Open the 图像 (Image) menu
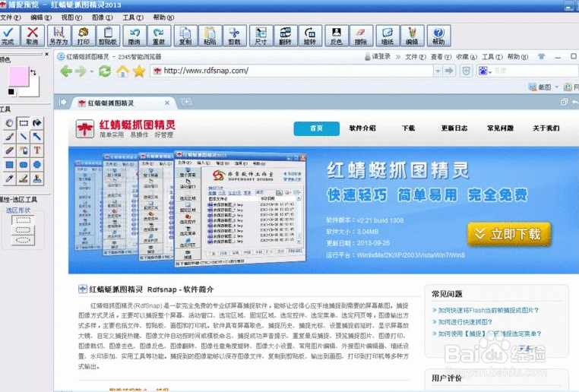The width and height of the screenshot is (579, 392). pyautogui.click(x=103, y=17)
